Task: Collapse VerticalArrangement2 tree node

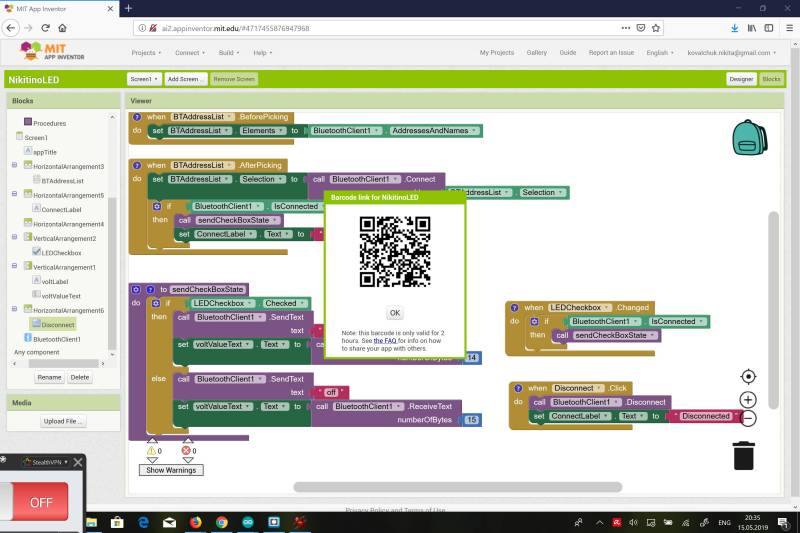Action: [x=14, y=237]
